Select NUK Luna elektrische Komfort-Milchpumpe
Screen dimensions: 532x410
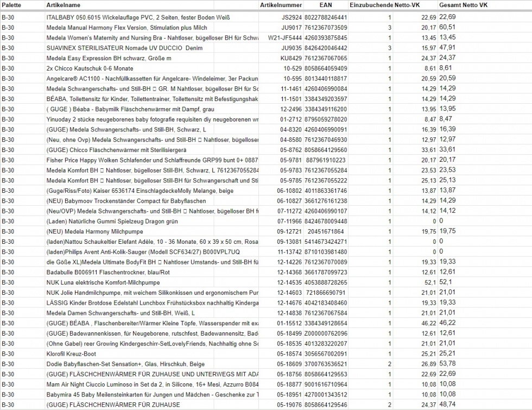pyautogui.click(x=103, y=282)
